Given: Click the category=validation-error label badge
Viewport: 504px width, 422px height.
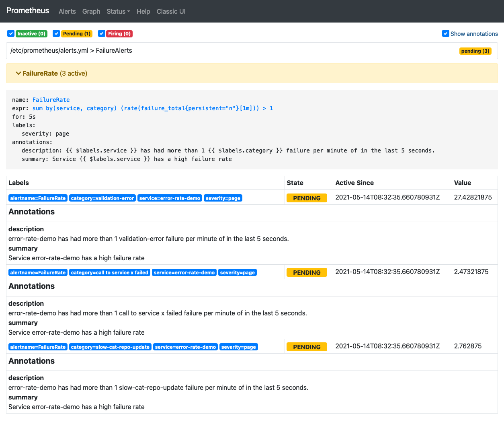Looking at the screenshot, I should (x=102, y=198).
